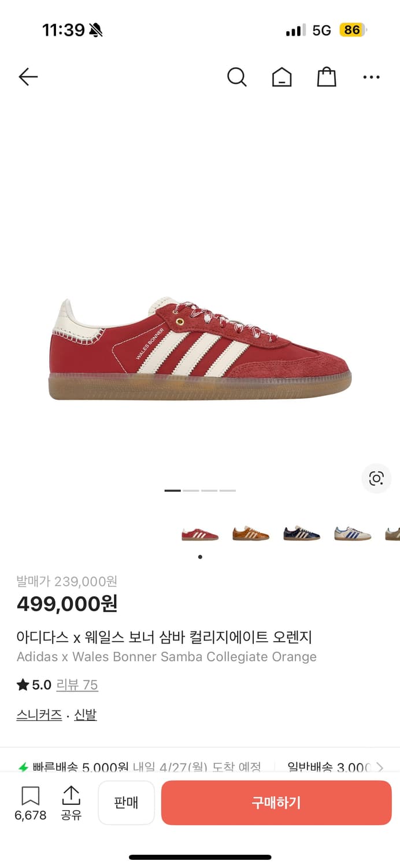Tap the share icon labeled 공유

(71, 803)
